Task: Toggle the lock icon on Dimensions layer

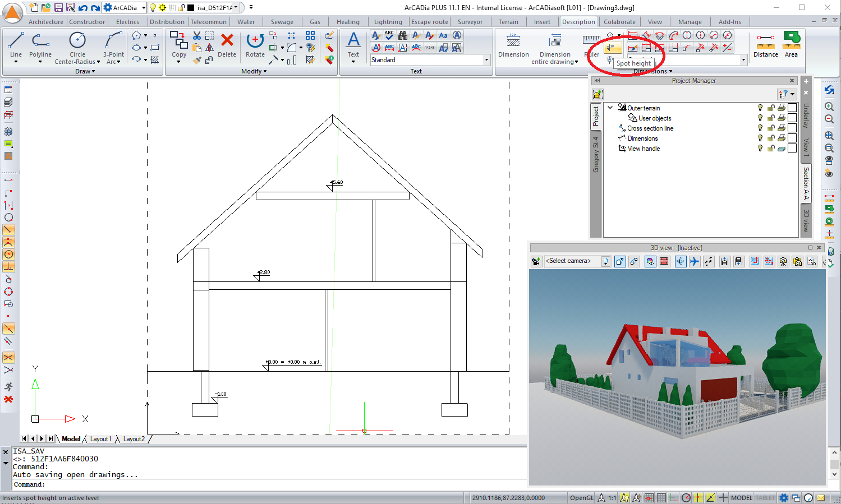Action: [770, 138]
